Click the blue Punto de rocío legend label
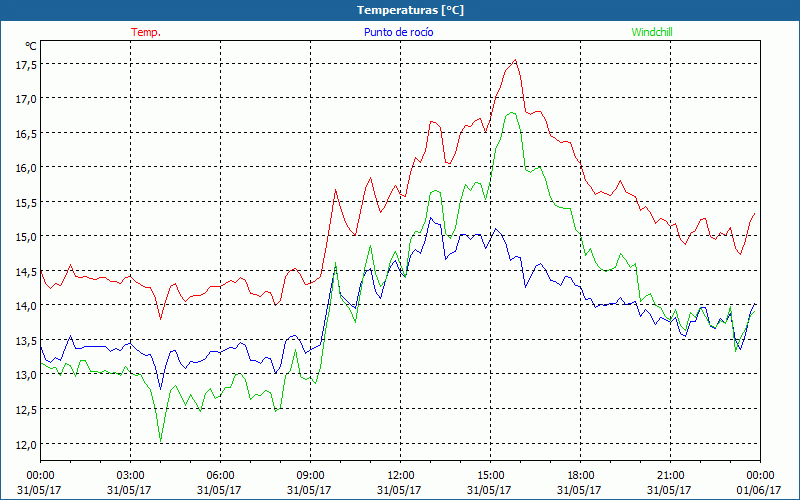800x500 pixels. [398, 32]
